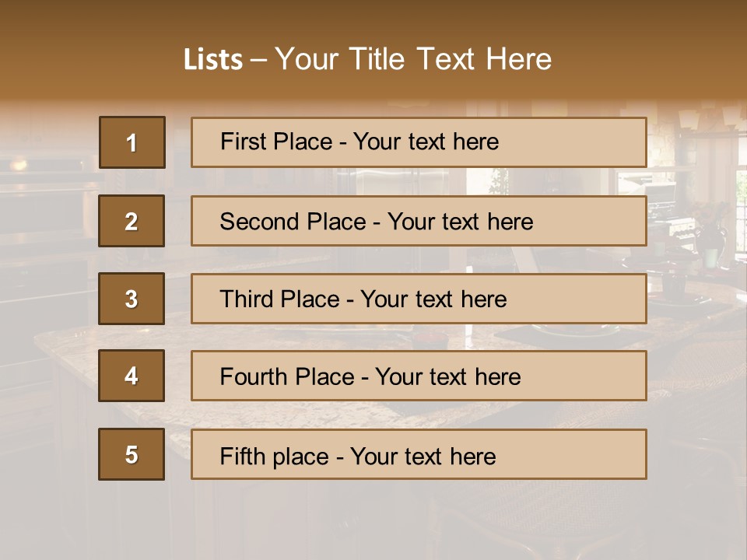The image size is (747, 560).
Task: Click the number 3 brown box
Action: click(x=132, y=299)
